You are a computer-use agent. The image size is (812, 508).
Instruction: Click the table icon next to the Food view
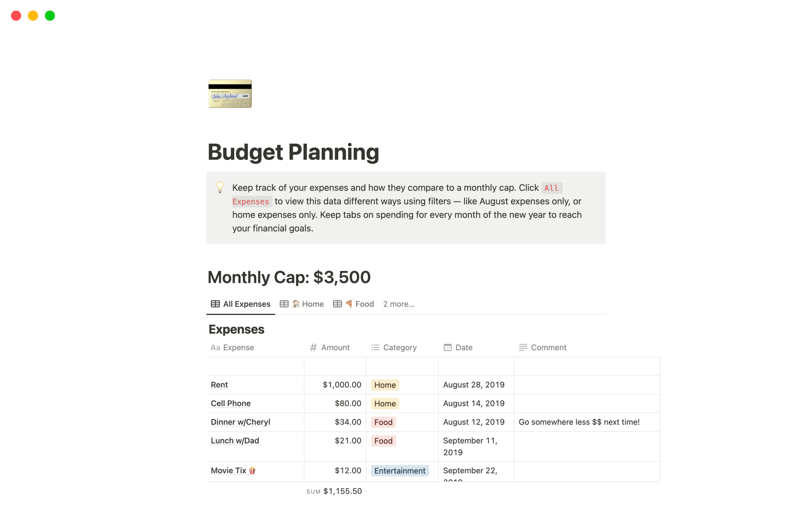point(337,304)
